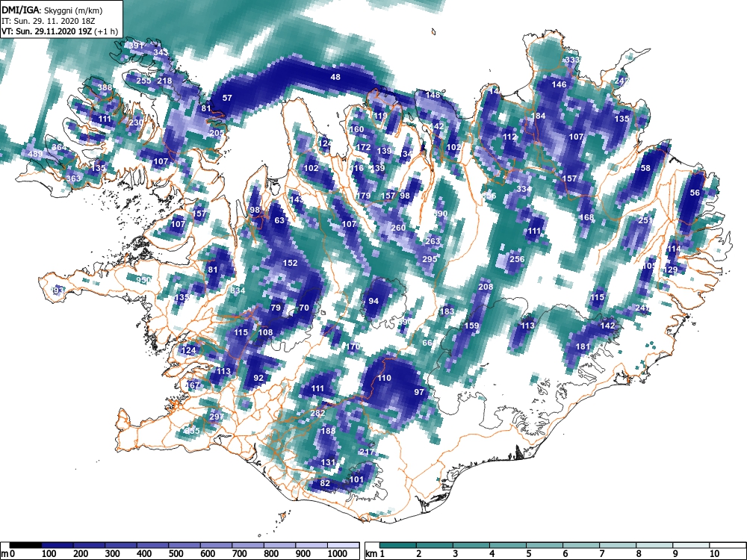Click visibility value '181' in the southeast

click(x=583, y=346)
